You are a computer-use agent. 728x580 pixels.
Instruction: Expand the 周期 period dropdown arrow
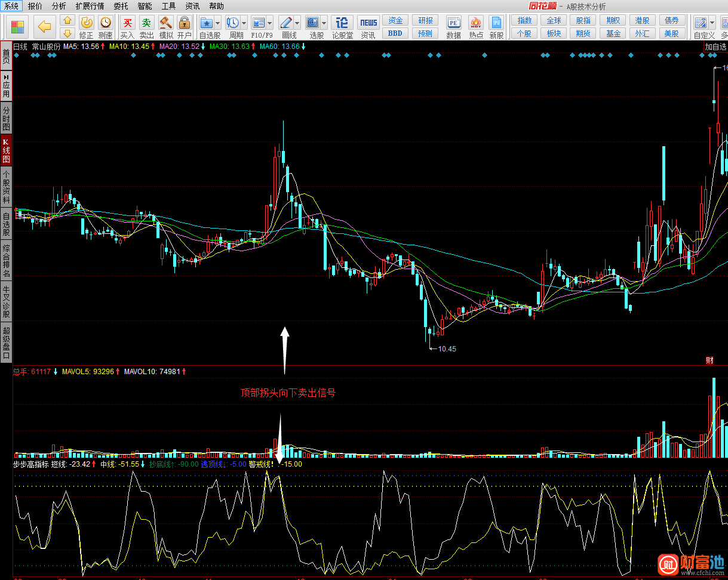(x=244, y=23)
